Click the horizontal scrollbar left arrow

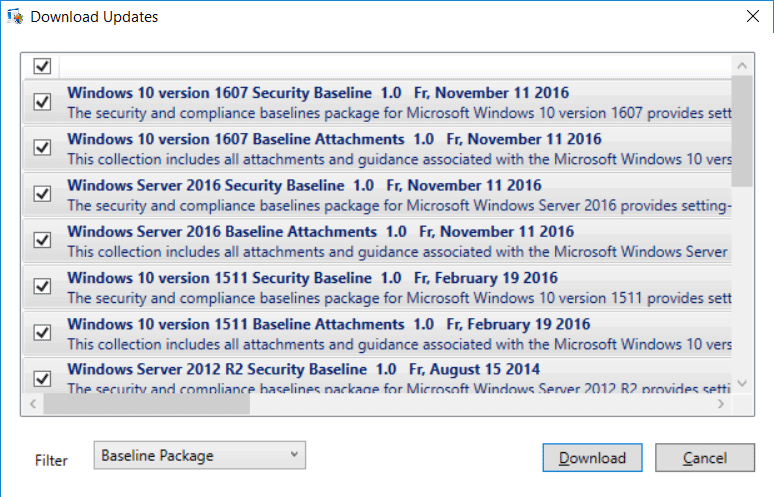[33, 404]
